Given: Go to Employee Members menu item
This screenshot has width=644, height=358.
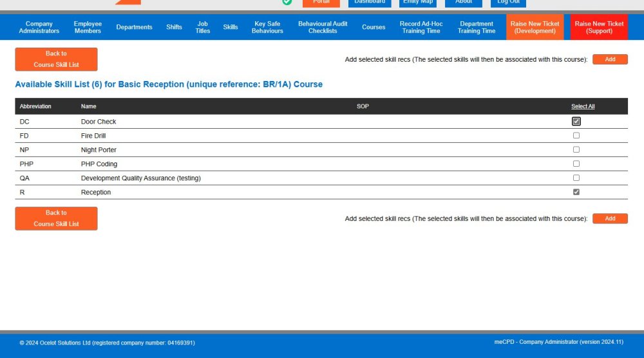Looking at the screenshot, I should 88,27.
